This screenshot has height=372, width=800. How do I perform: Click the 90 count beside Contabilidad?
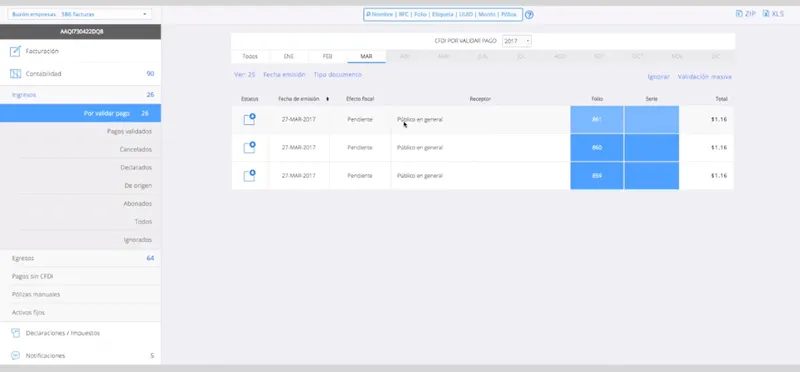pos(150,74)
